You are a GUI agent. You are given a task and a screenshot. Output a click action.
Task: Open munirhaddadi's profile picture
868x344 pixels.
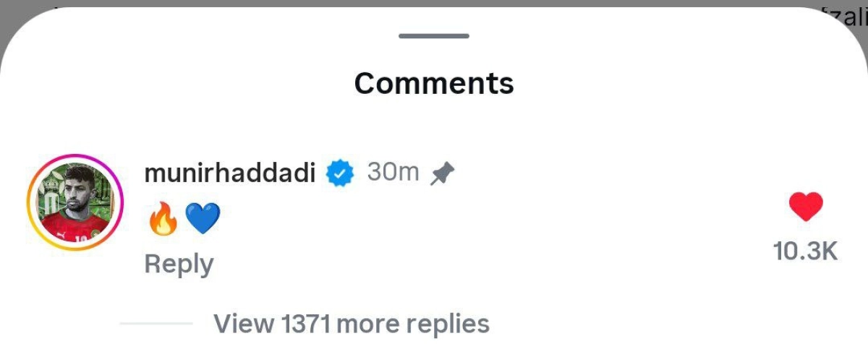75,202
